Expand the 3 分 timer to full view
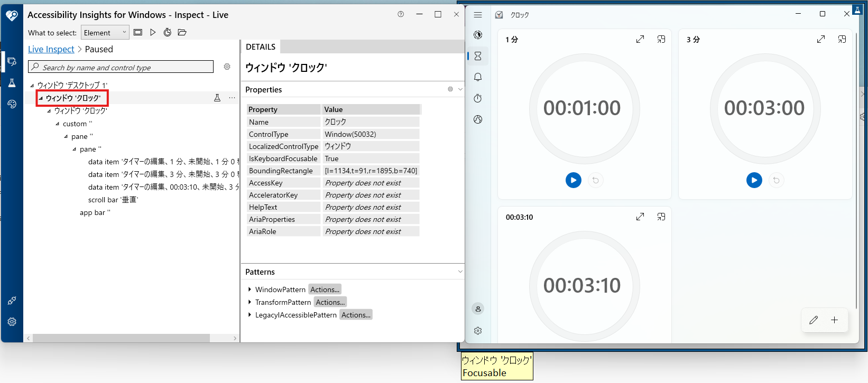The image size is (868, 383). (821, 39)
